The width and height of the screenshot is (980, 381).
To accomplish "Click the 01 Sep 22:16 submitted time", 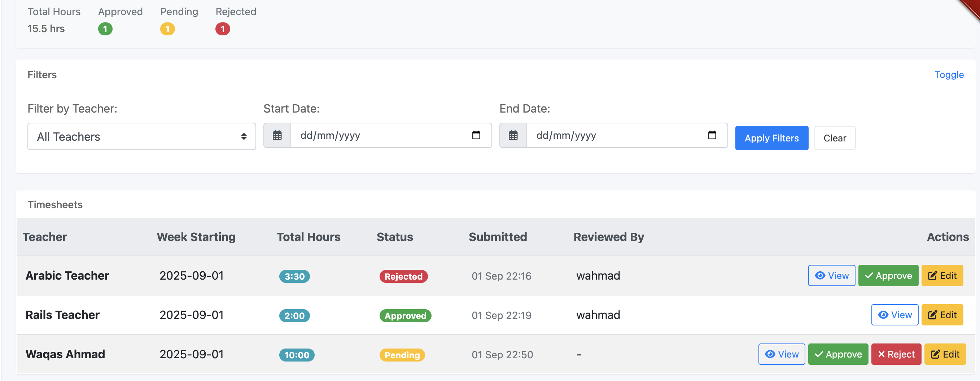I will coord(502,276).
